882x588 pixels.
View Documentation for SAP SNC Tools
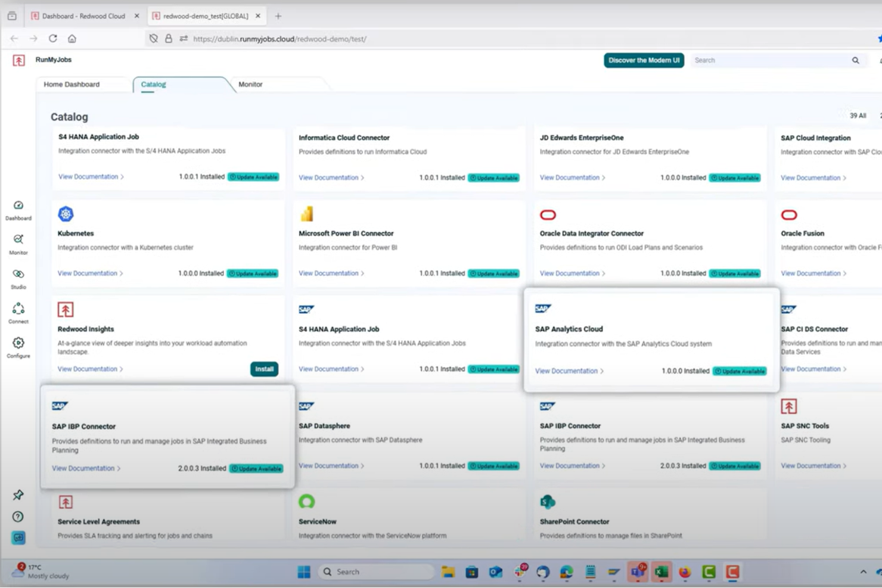(x=813, y=466)
